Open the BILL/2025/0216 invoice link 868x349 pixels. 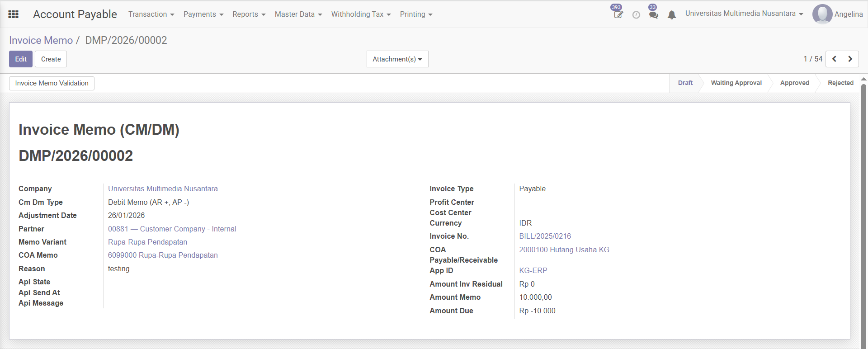(x=545, y=236)
